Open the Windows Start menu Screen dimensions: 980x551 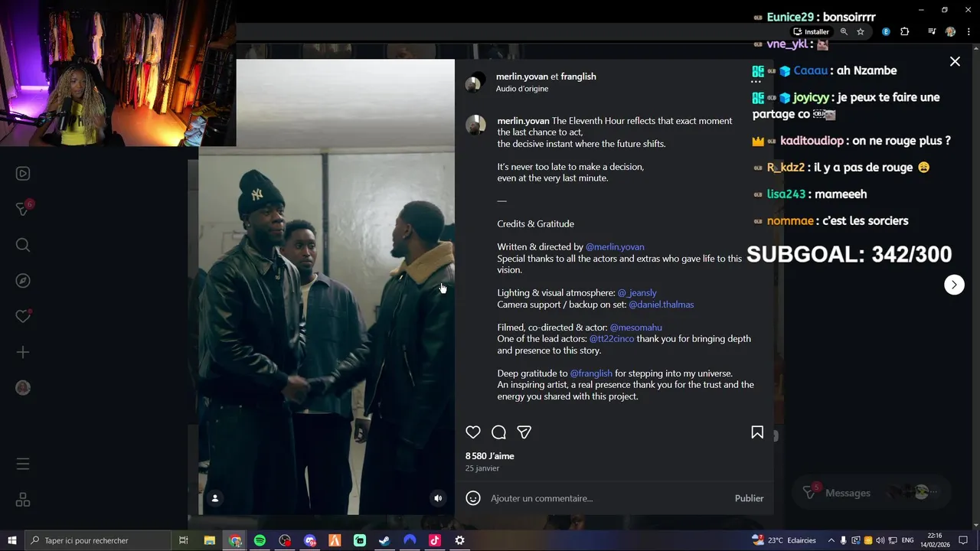click(12, 540)
